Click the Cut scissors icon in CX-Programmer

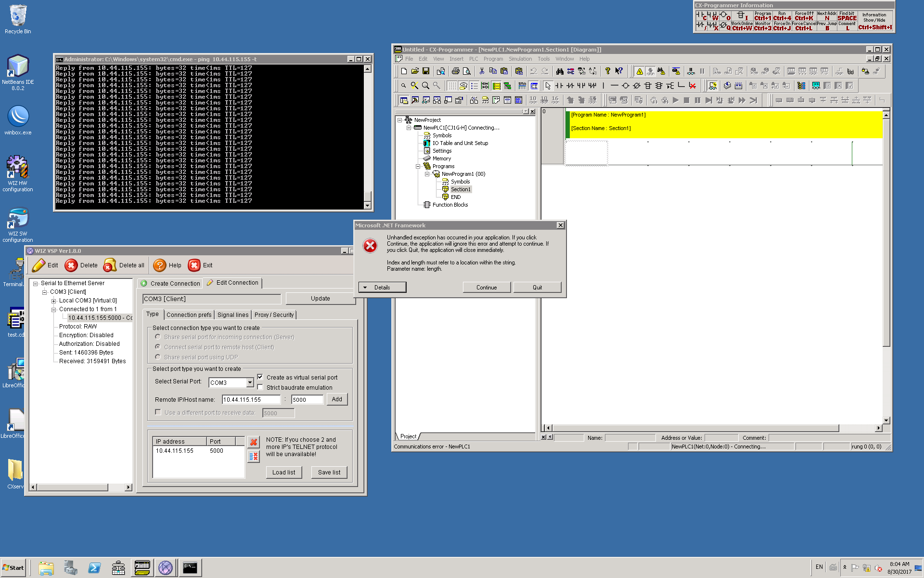(481, 71)
